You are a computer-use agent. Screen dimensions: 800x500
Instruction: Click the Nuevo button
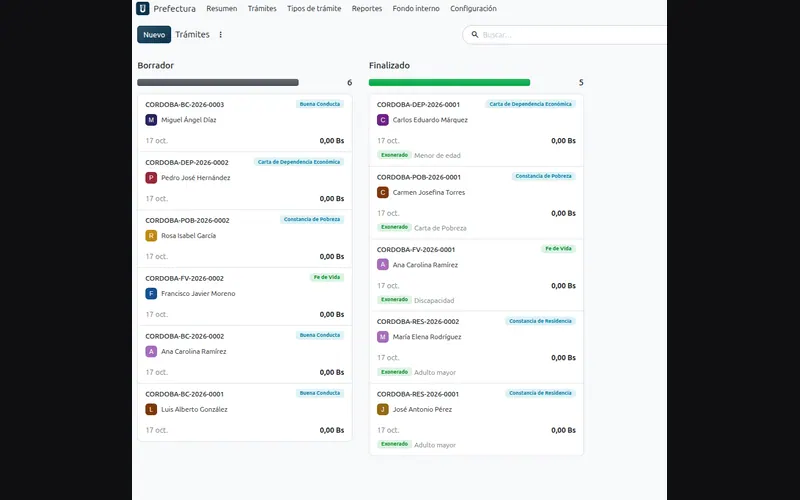[x=154, y=35]
